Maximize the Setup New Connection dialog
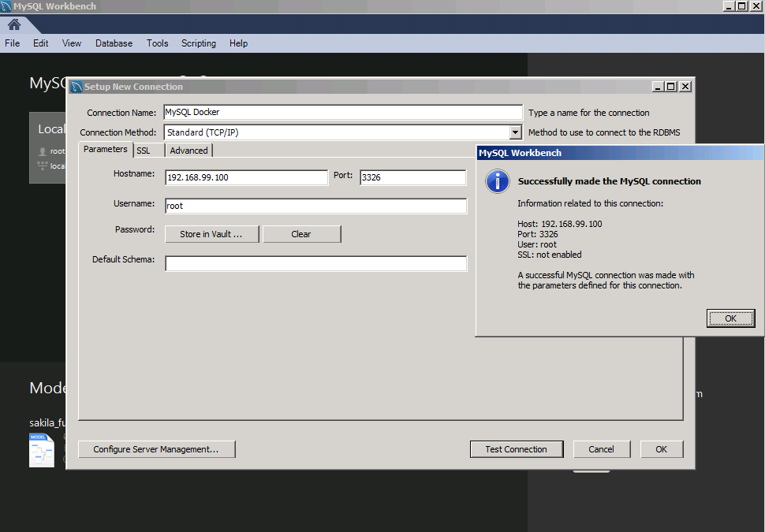The width and height of the screenshot is (765, 532). tap(671, 87)
